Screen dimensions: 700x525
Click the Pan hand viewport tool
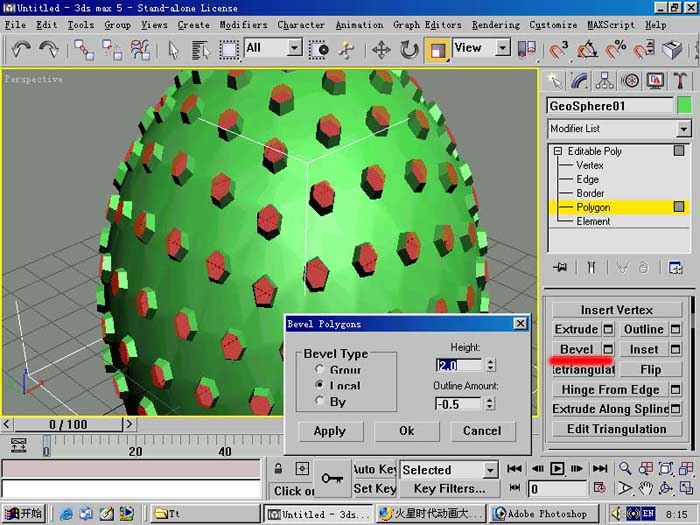coord(645,488)
